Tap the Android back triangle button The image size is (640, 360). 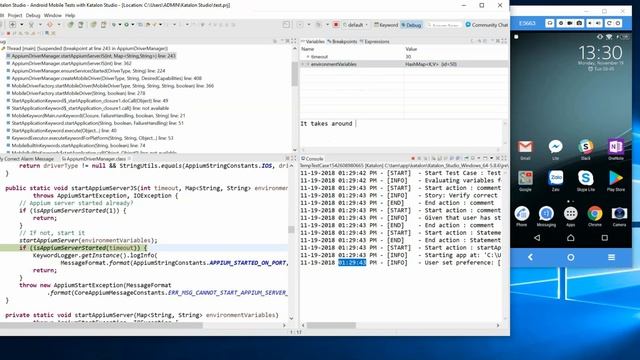coord(537,238)
